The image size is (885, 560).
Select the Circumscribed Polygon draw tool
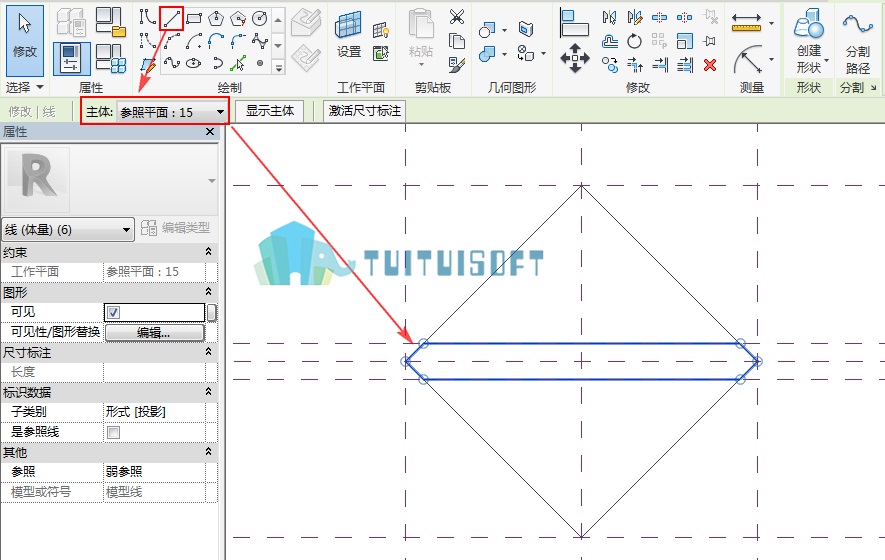tap(238, 19)
